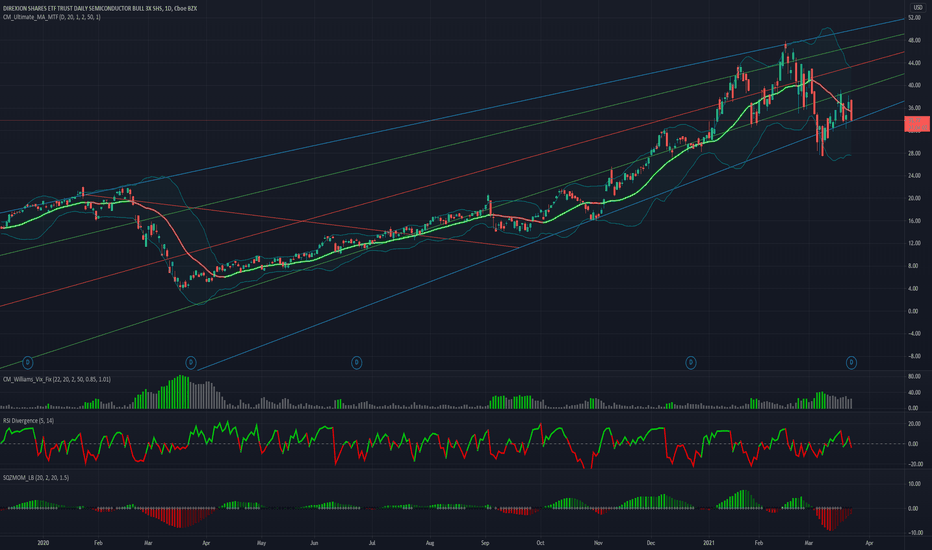This screenshot has height=550, width=932.
Task: Click the 48.00 price axis label
Action: click(x=914, y=40)
